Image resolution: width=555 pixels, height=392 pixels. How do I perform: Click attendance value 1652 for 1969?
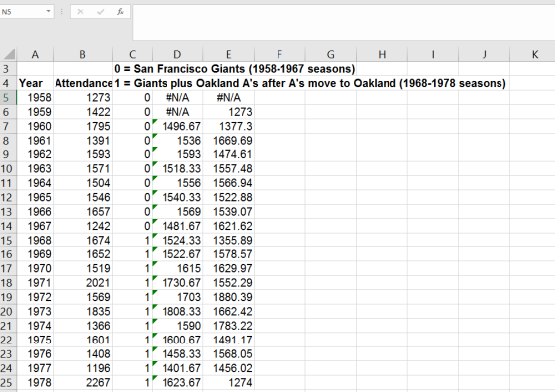pyautogui.click(x=82, y=254)
